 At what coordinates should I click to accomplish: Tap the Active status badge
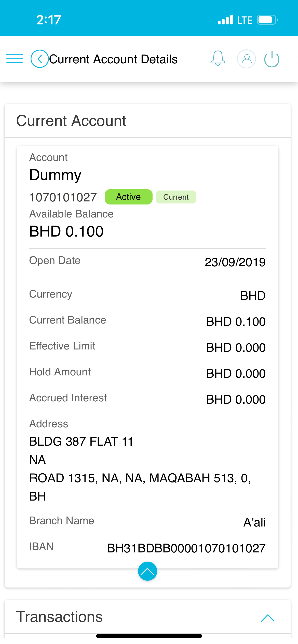point(129,197)
